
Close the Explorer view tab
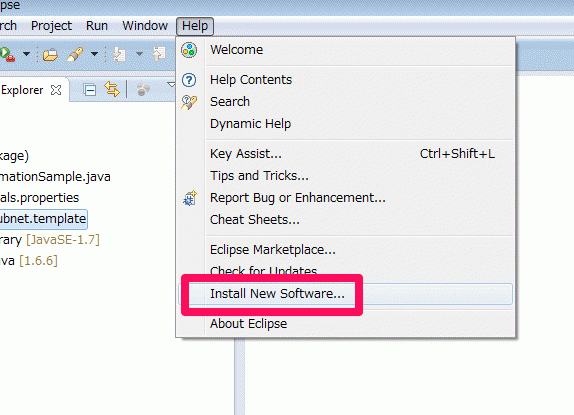(x=56, y=90)
